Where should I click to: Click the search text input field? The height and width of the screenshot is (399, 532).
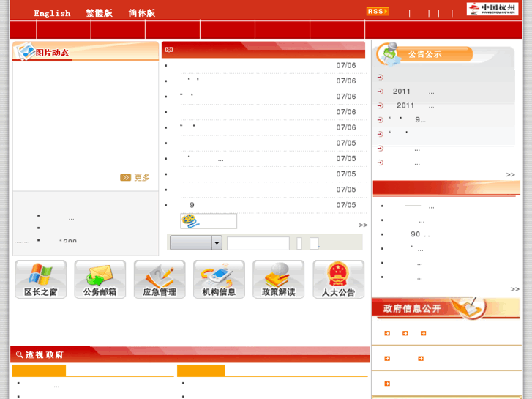[x=258, y=243]
